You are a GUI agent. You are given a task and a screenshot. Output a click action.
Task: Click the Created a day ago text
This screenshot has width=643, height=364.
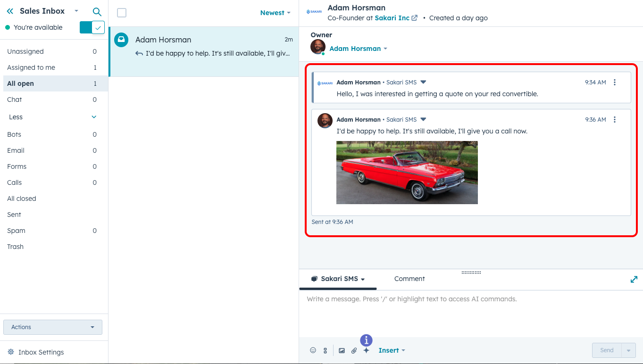click(x=459, y=18)
